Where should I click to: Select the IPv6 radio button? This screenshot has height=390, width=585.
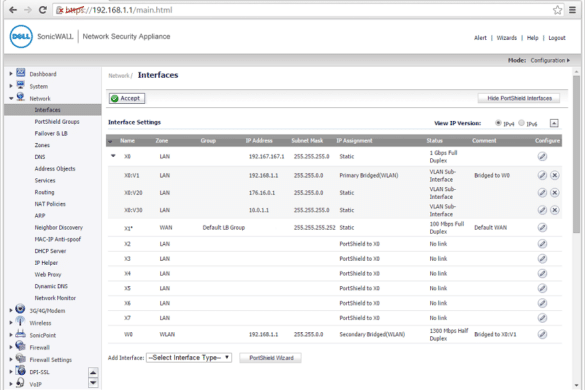click(x=521, y=123)
